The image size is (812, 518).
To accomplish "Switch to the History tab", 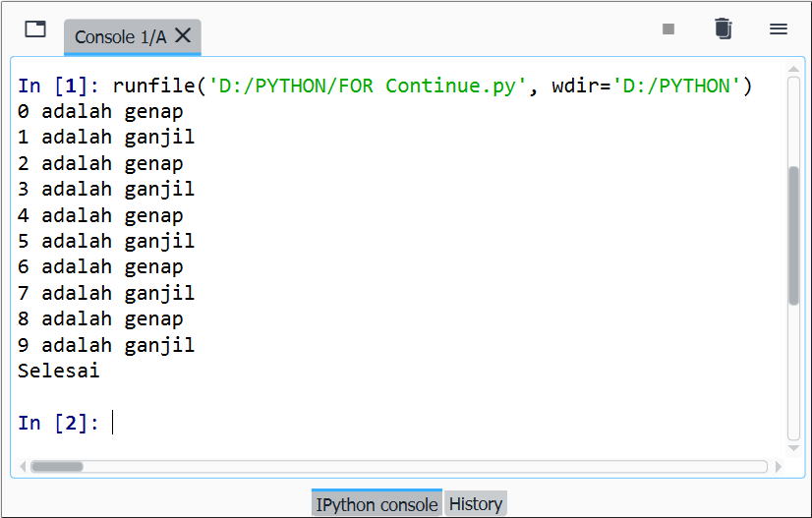I will [476, 504].
